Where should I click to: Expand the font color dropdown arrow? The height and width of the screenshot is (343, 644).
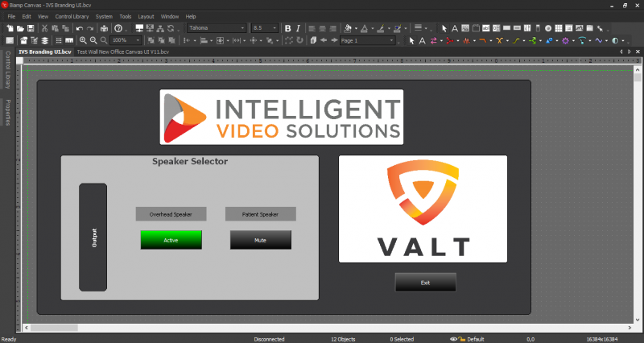[x=372, y=28]
